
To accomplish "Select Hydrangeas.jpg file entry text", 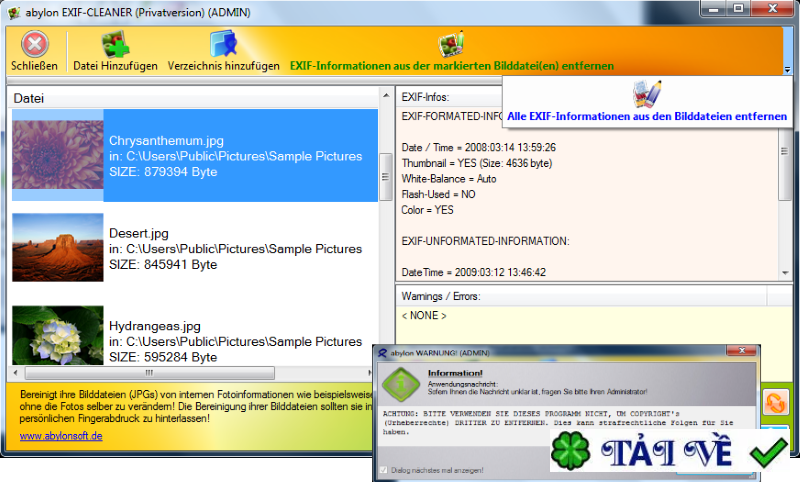I will [235, 341].
